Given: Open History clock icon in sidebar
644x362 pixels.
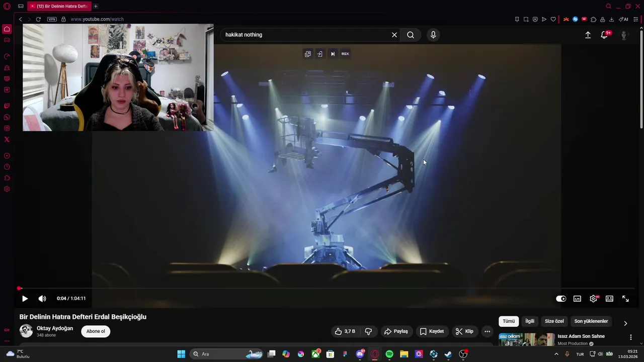Looking at the screenshot, I should 7,167.
